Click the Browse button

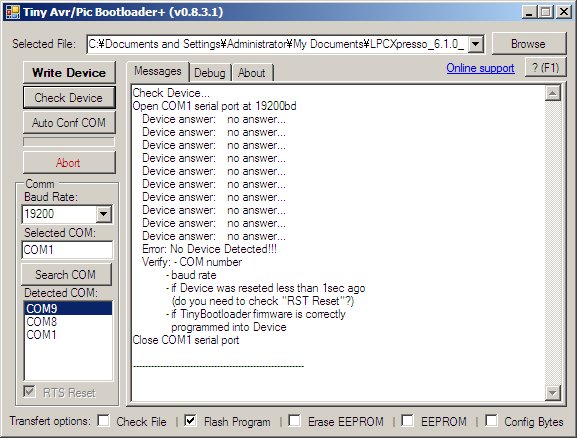[x=528, y=44]
